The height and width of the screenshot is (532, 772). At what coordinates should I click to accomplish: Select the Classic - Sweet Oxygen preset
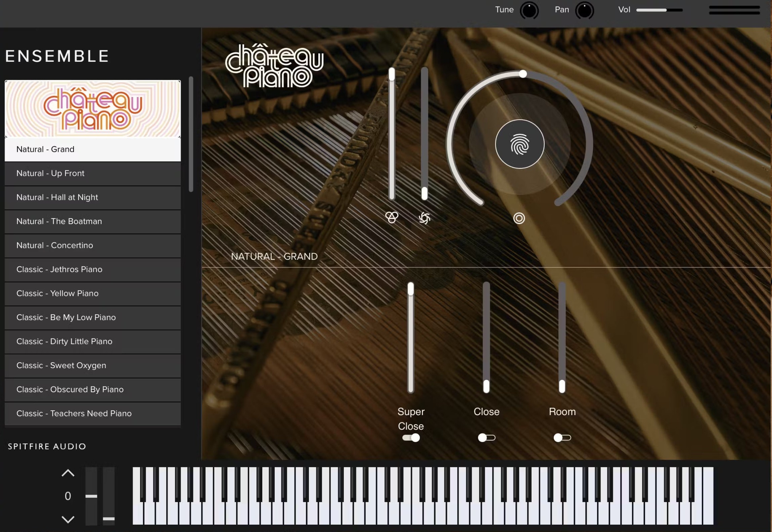point(93,366)
